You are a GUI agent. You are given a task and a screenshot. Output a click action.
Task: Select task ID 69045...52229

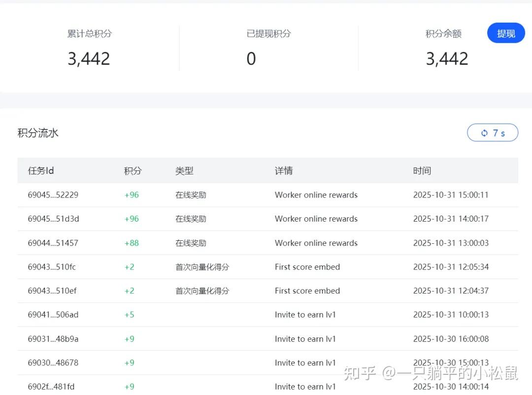pyautogui.click(x=53, y=195)
